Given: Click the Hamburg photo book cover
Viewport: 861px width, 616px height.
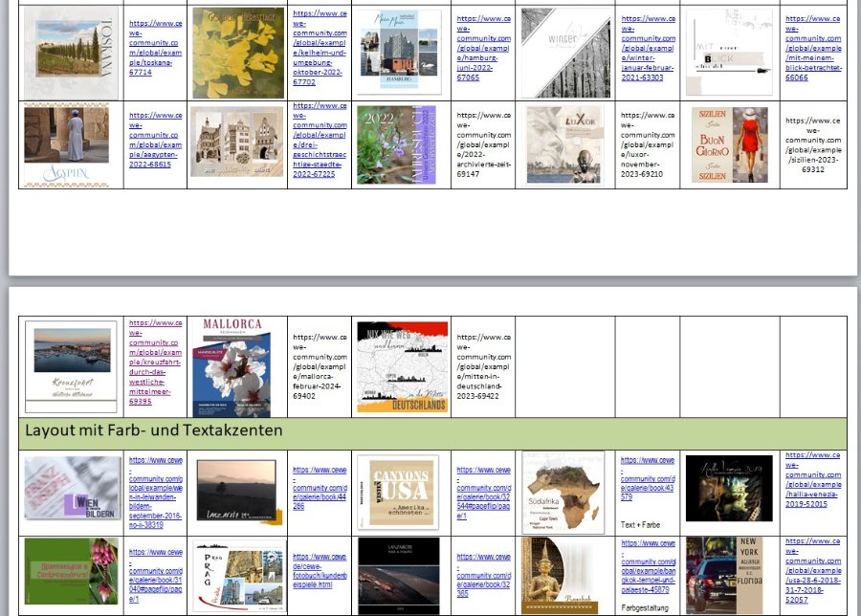Looking at the screenshot, I should tap(399, 52).
